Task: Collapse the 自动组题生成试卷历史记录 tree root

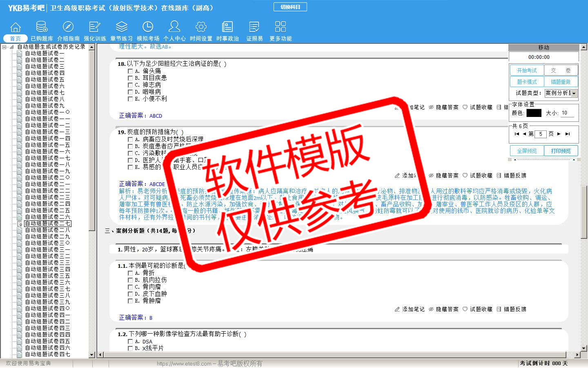Action: click(x=4, y=47)
